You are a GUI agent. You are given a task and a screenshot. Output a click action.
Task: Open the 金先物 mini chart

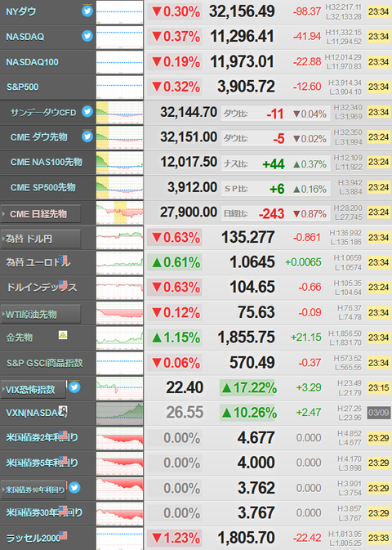click(x=119, y=338)
